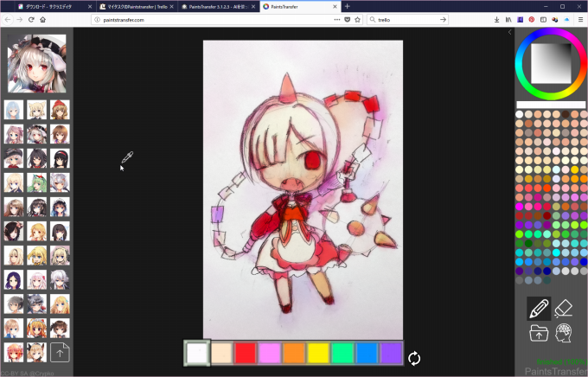588x377 pixels.
Task: Select the pencil drawing tool
Action: 539,309
